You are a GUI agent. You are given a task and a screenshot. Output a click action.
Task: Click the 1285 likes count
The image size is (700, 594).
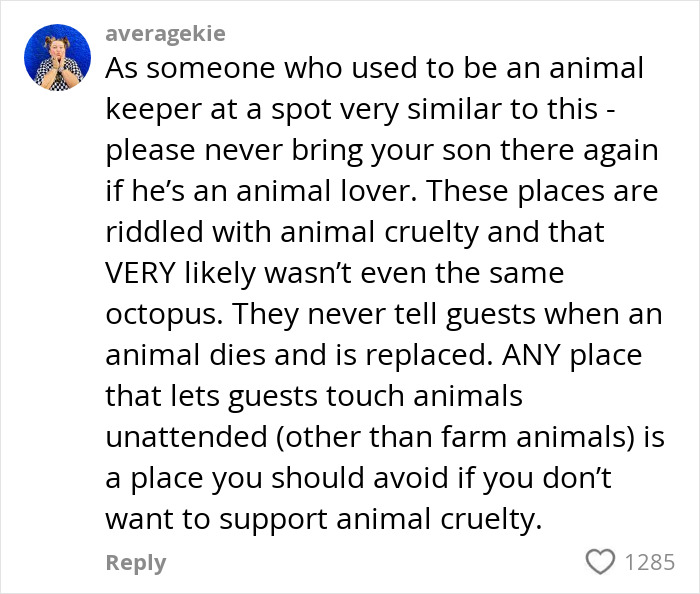pyautogui.click(x=650, y=562)
